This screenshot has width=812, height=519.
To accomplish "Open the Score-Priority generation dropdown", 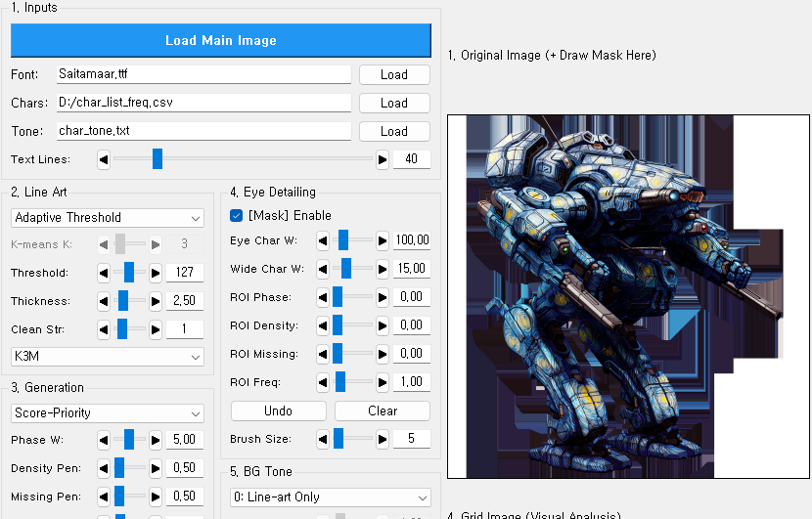I will (108, 413).
